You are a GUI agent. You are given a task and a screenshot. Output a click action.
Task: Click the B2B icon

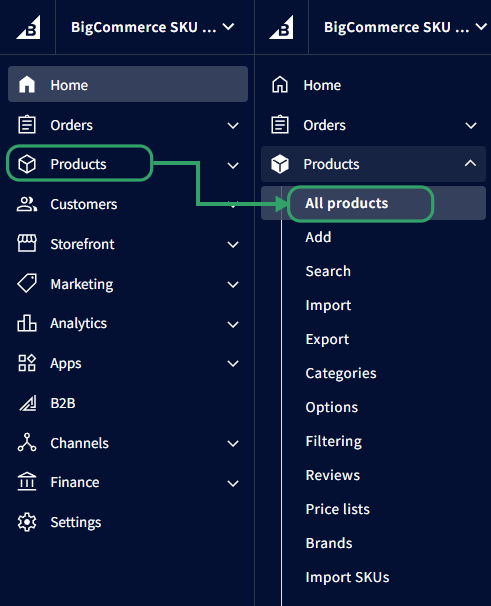(x=28, y=403)
